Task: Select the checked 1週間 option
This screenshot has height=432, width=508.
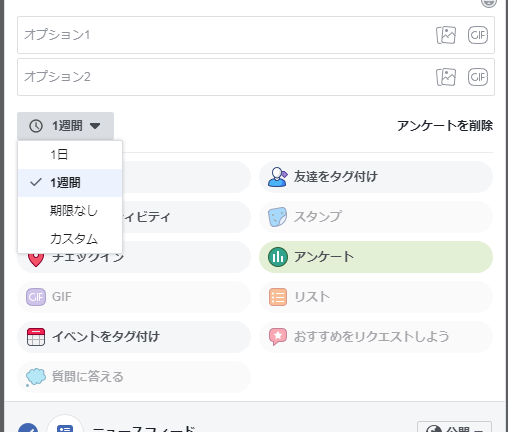Action: 70,183
